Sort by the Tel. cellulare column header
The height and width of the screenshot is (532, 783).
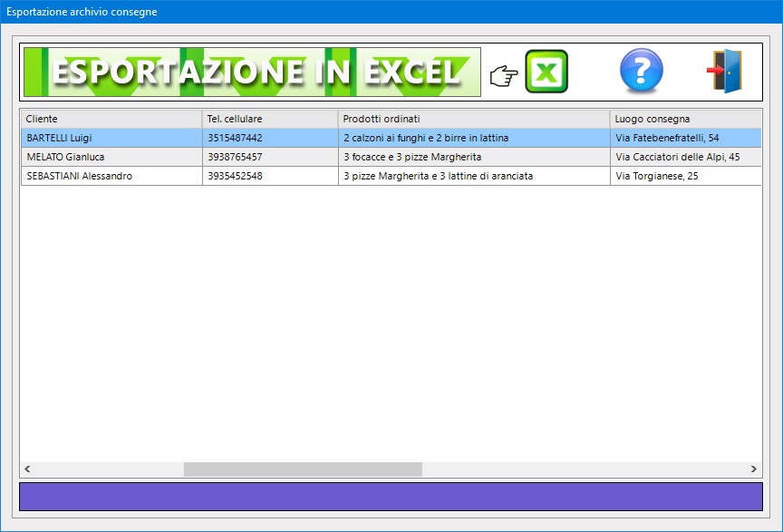click(270, 119)
